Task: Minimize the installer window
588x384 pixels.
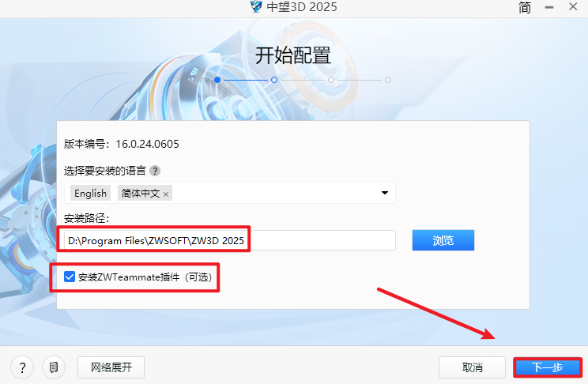Action: (549, 7)
